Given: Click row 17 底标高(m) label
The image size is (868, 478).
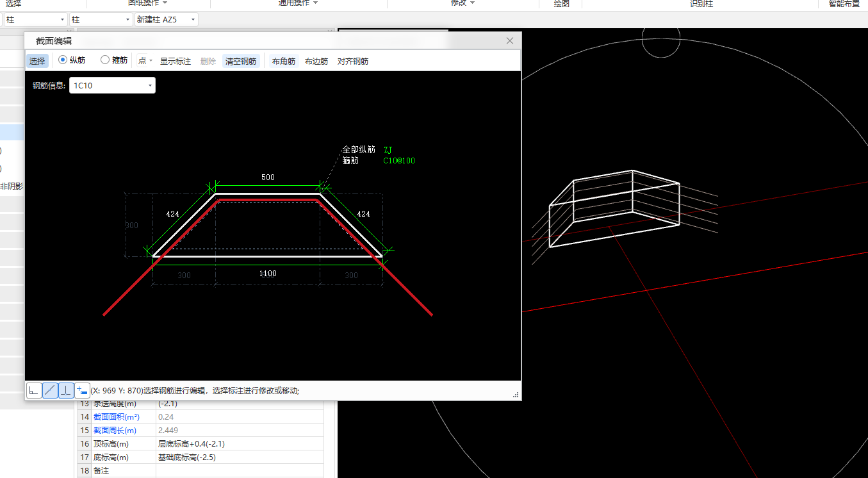Looking at the screenshot, I should [x=111, y=457].
